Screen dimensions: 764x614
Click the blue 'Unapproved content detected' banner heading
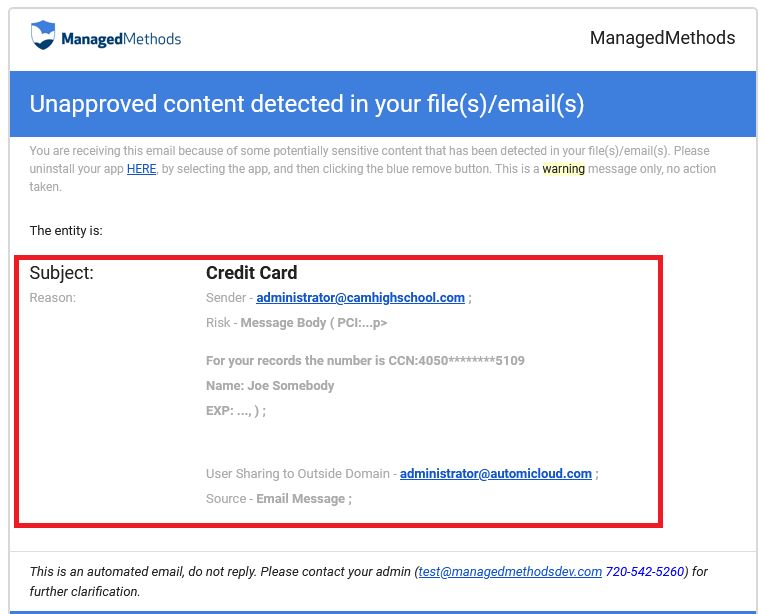pos(306,104)
